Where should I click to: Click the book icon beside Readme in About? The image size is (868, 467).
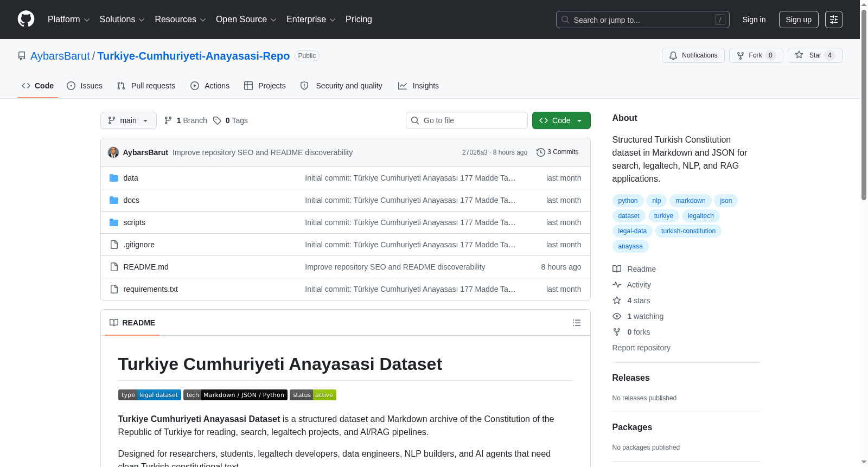617,269
